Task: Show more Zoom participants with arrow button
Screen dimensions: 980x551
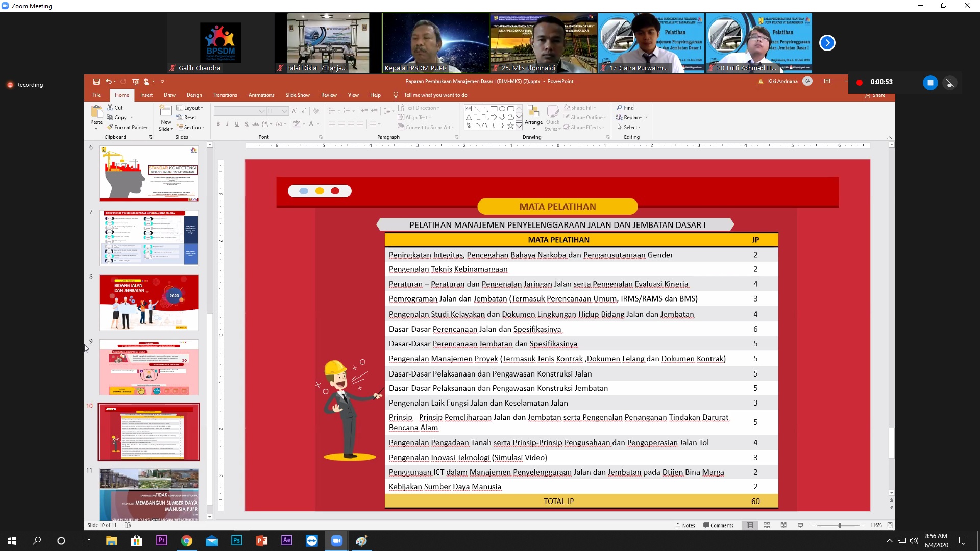Action: pyautogui.click(x=827, y=43)
